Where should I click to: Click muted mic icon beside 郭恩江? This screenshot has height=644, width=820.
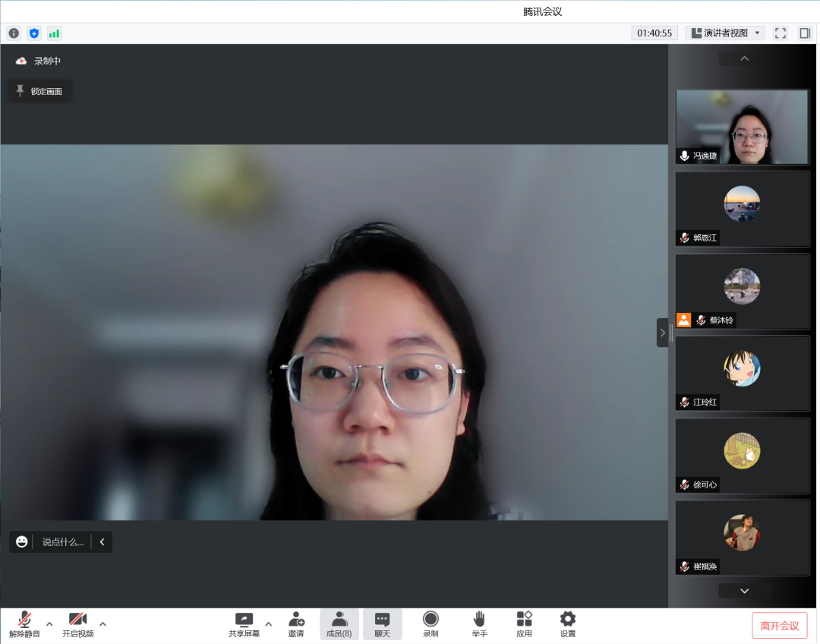click(x=684, y=238)
